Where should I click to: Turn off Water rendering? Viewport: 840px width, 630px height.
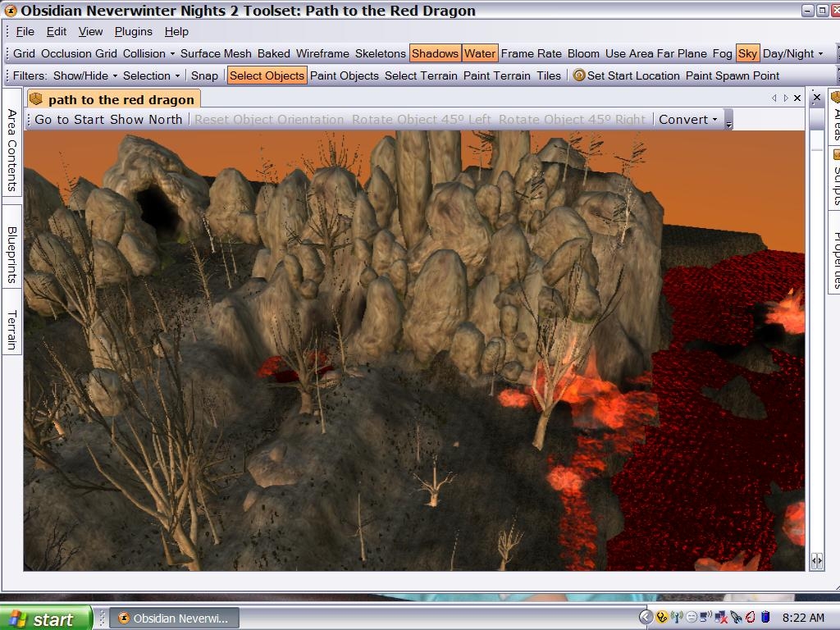479,53
